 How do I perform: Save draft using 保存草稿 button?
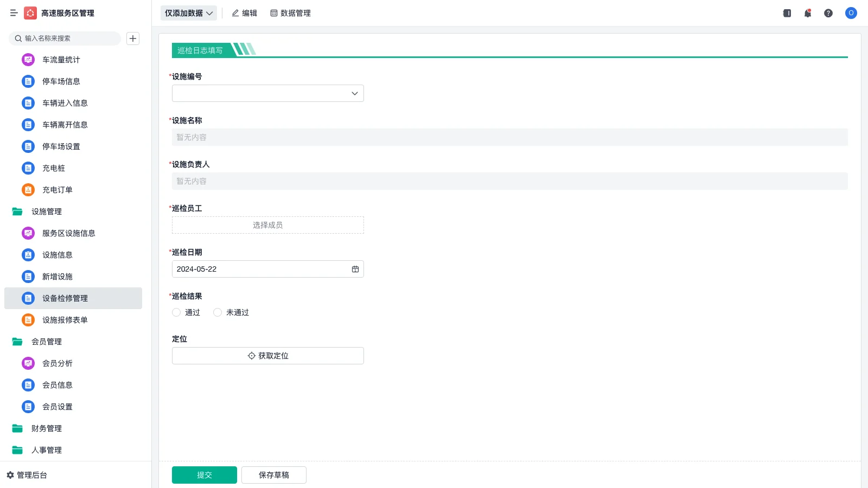(273, 474)
